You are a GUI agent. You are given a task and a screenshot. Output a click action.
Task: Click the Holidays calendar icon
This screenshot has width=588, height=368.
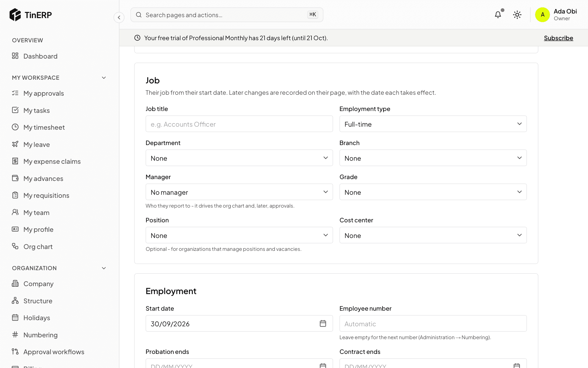(x=15, y=317)
